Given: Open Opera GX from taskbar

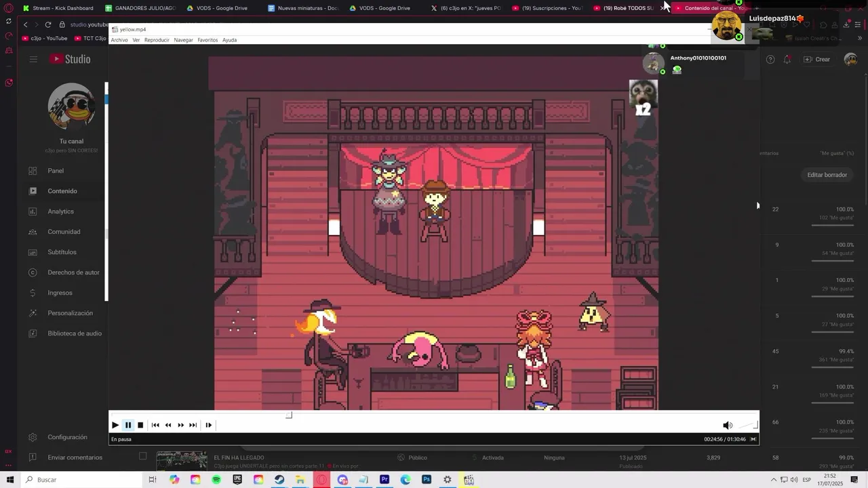Looking at the screenshot, I should (321, 480).
